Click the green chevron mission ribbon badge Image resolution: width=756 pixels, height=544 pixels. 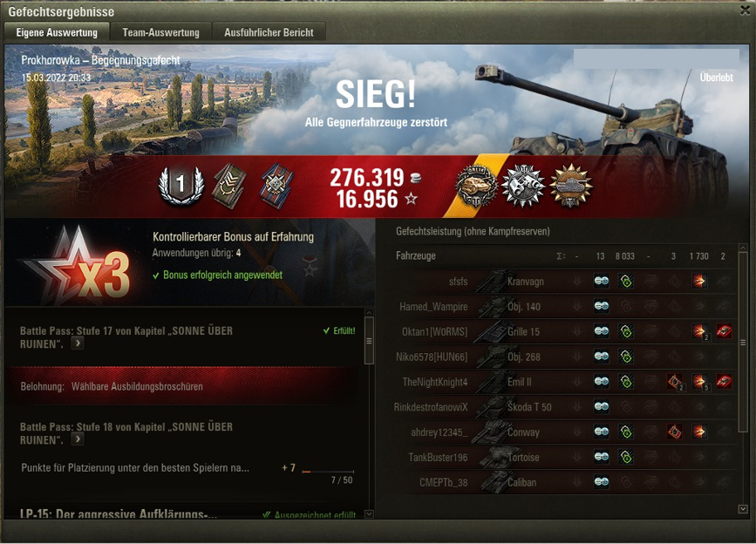[229, 186]
